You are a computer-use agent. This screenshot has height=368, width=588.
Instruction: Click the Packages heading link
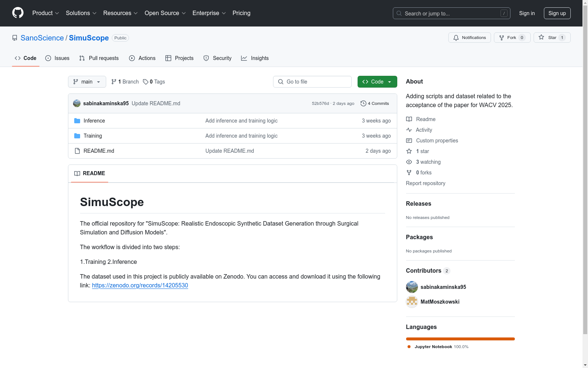[x=419, y=237]
